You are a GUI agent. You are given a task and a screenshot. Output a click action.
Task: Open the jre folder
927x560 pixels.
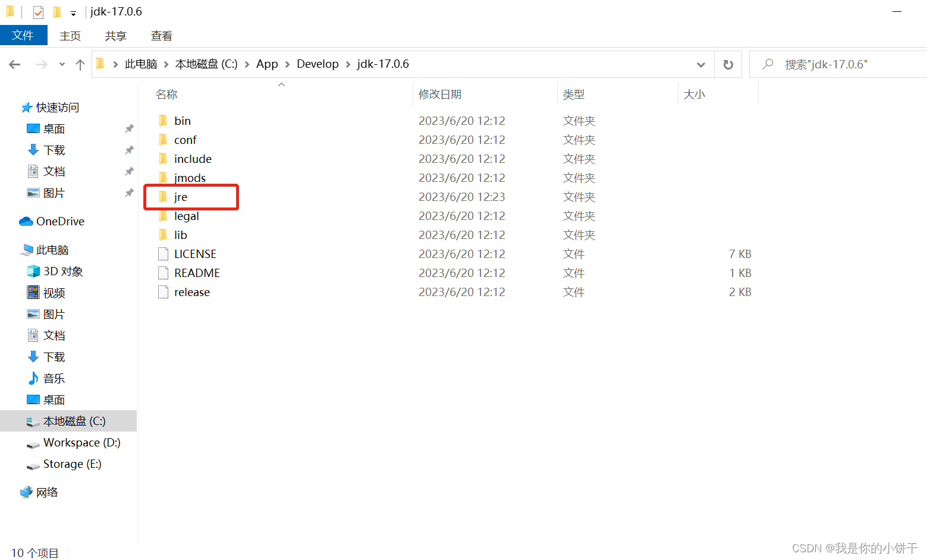pyautogui.click(x=181, y=197)
